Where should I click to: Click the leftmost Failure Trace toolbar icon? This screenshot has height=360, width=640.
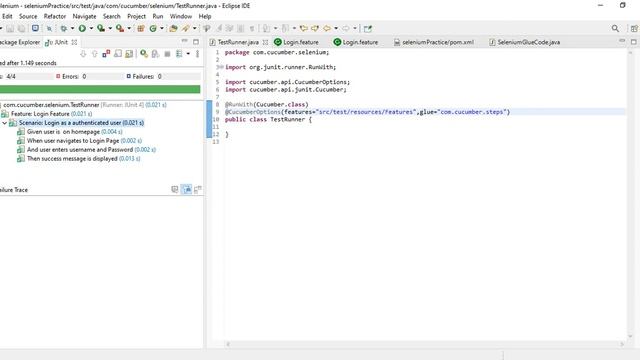point(175,189)
